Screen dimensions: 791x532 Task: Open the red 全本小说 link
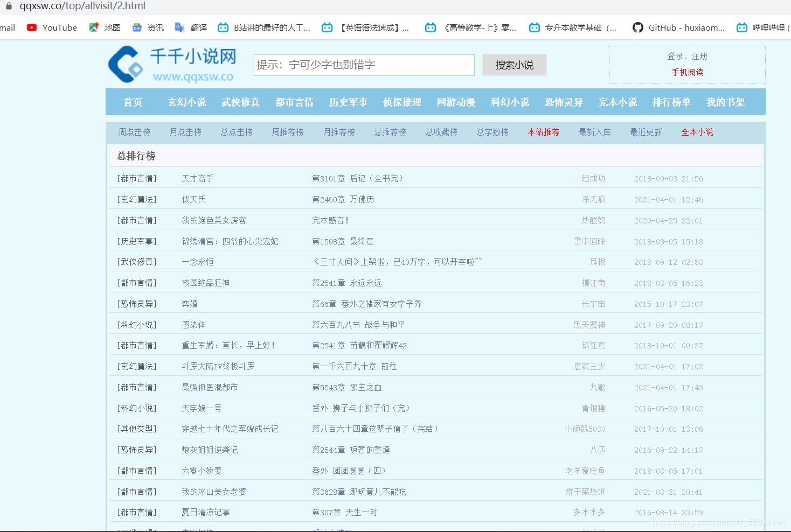(697, 132)
